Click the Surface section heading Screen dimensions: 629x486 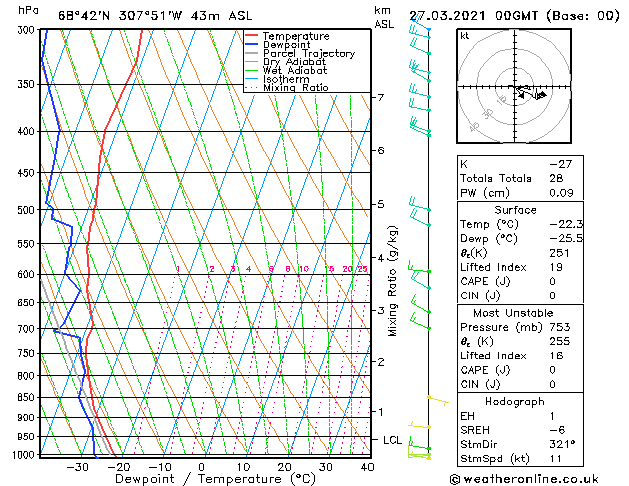pyautogui.click(x=515, y=210)
